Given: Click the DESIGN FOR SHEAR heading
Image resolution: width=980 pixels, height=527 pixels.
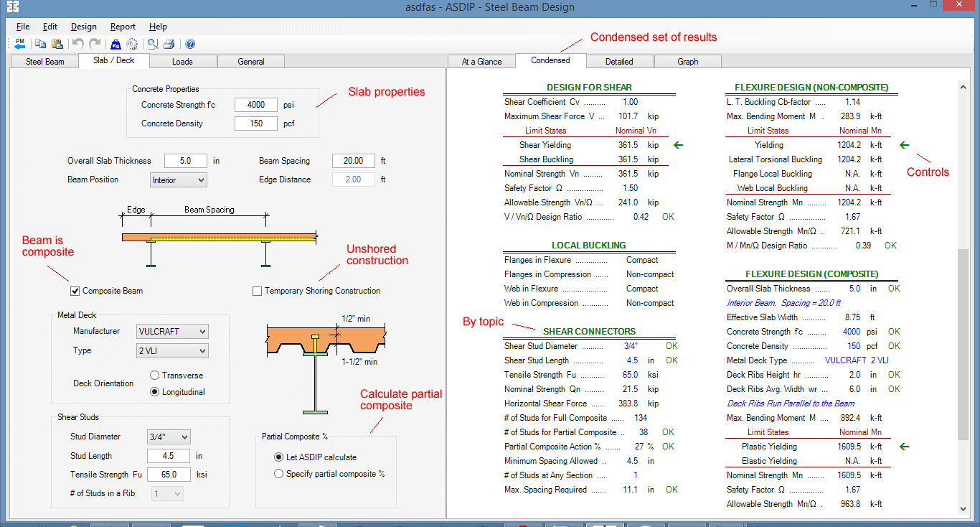Looking at the screenshot, I should coord(589,88).
